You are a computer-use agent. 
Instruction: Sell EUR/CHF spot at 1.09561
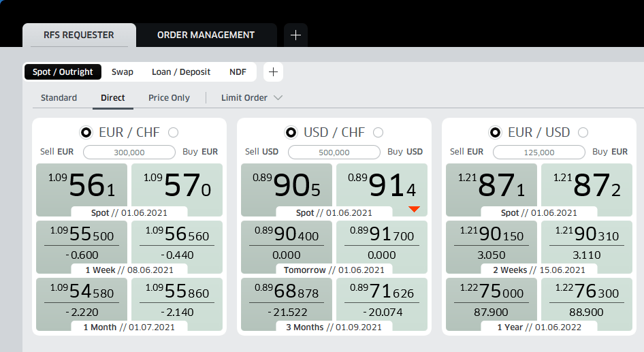pos(81,186)
